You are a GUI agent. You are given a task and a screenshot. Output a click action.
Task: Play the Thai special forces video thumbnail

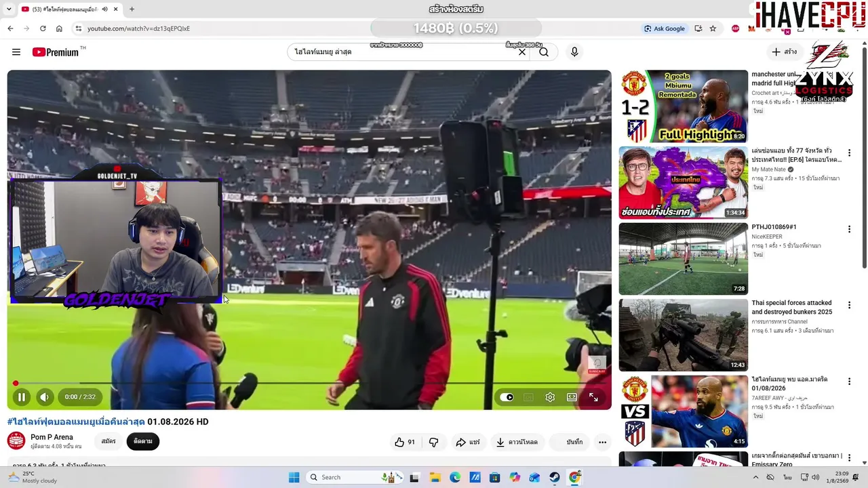tap(684, 335)
